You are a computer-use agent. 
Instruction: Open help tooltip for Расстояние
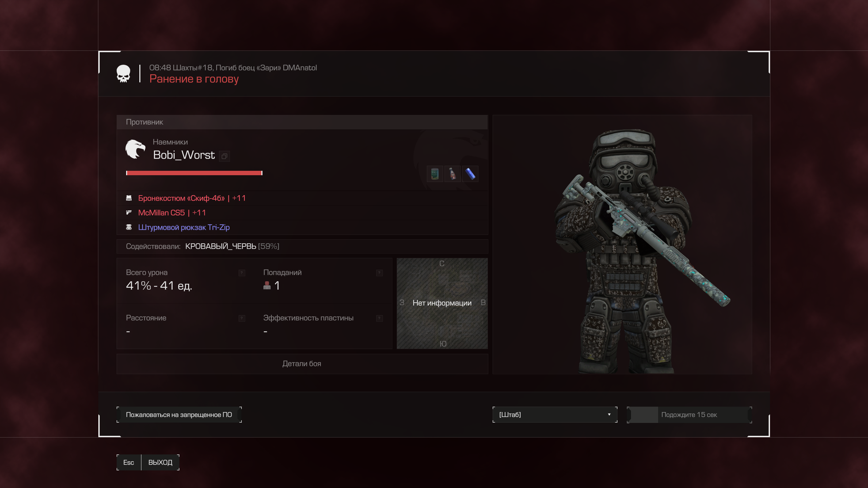tap(242, 318)
